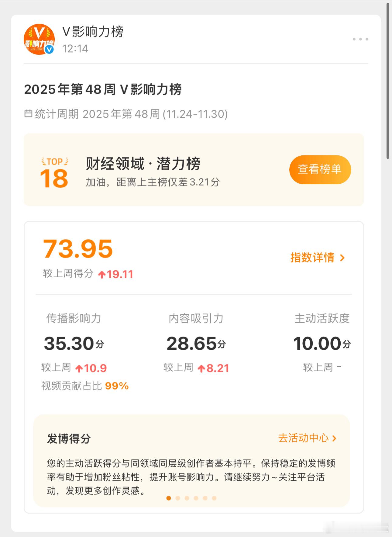Click the up arrow beside 8.21

tap(201, 369)
